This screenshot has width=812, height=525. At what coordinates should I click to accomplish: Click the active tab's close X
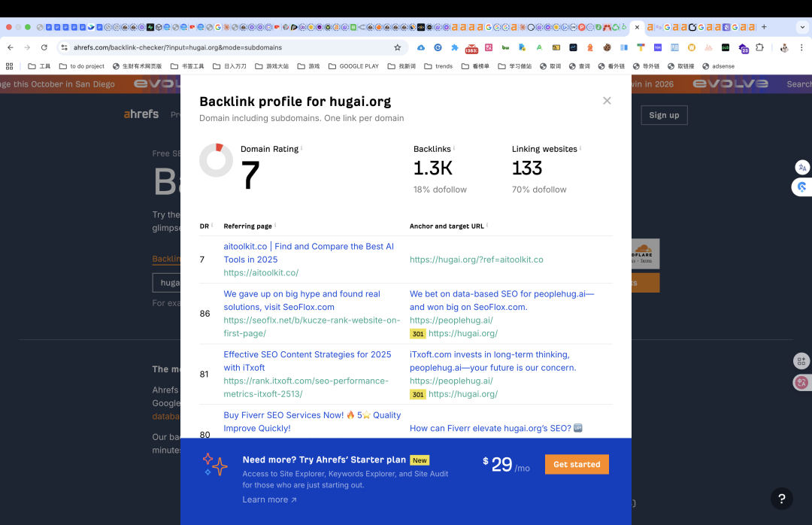point(637,27)
